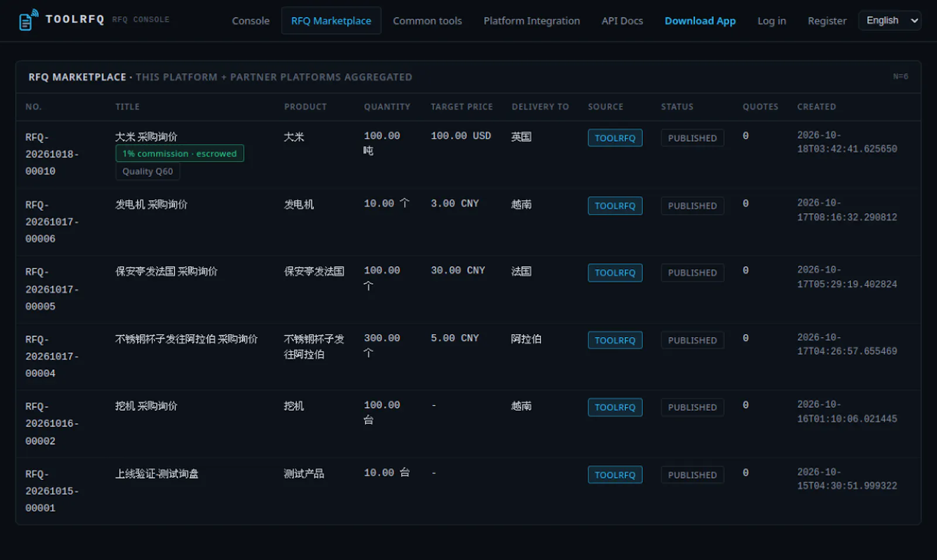Click RFQ number RFQ-20261015-00001
937x560 pixels.
click(x=52, y=491)
